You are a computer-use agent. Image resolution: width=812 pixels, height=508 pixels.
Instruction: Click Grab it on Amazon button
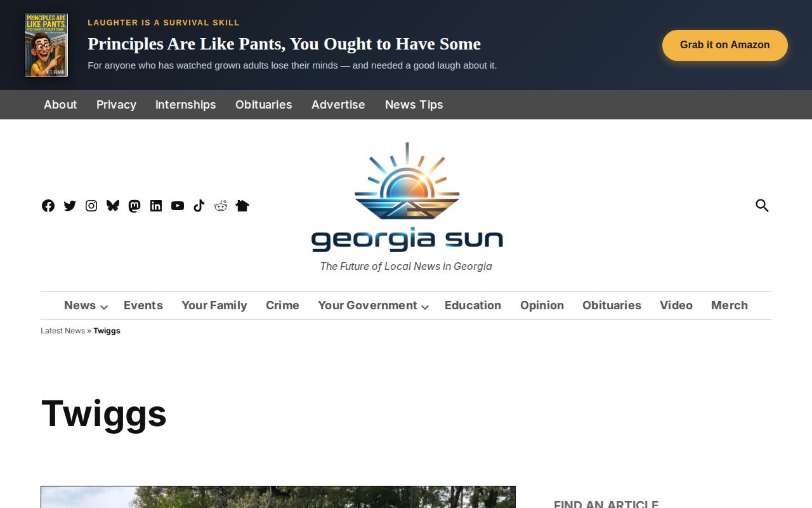(x=725, y=45)
